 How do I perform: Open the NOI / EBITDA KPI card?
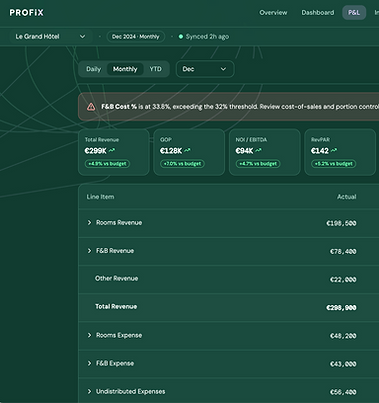tap(265, 152)
